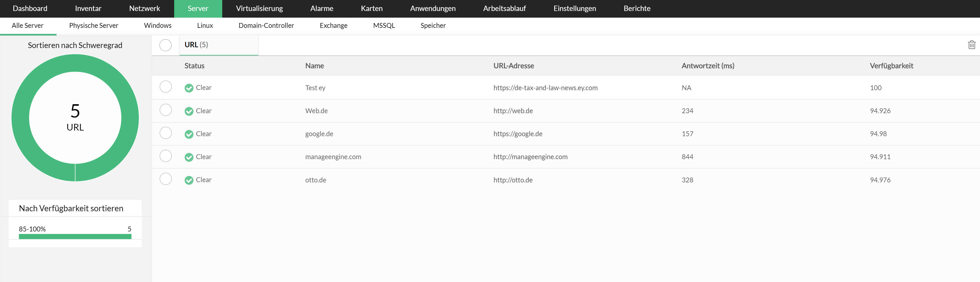
Task: Sort by Name column header
Action: tap(315, 66)
